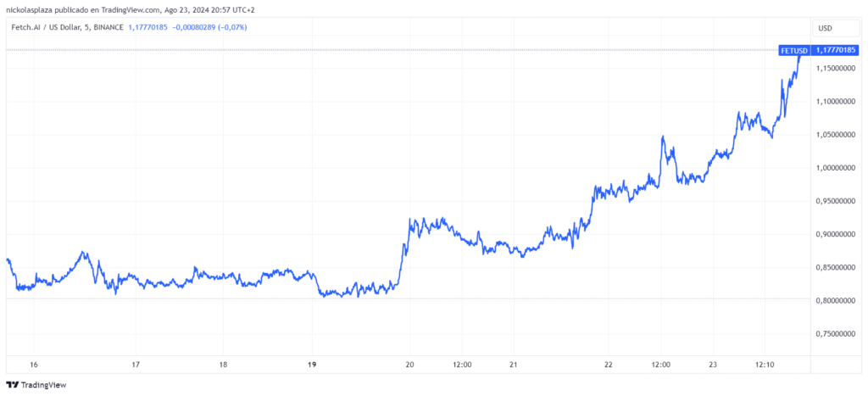
Task: Click the 1,00000000 price level label
Action: (x=835, y=168)
